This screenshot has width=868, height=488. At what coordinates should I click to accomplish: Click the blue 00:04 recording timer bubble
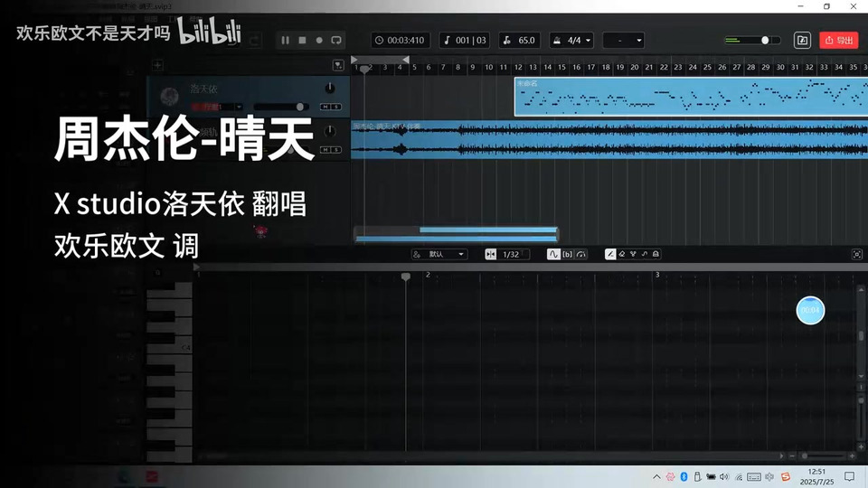(810, 310)
